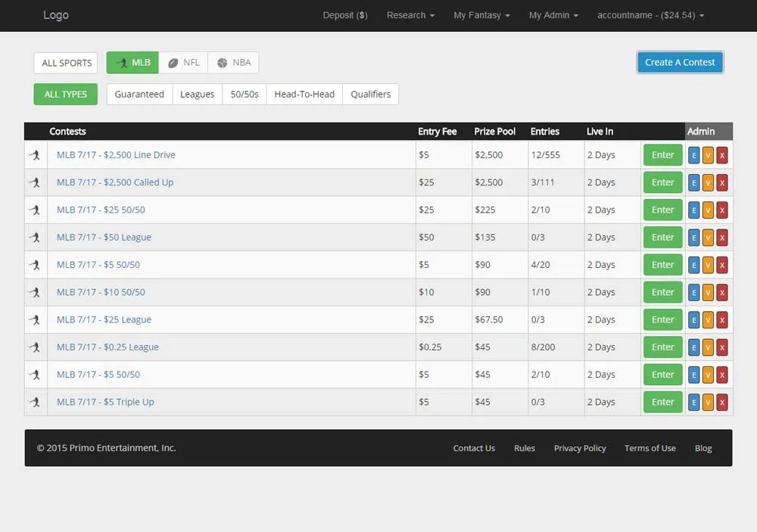
Task: Click the baseball player icon beside $2,500 Line Drive
Action: pos(35,155)
